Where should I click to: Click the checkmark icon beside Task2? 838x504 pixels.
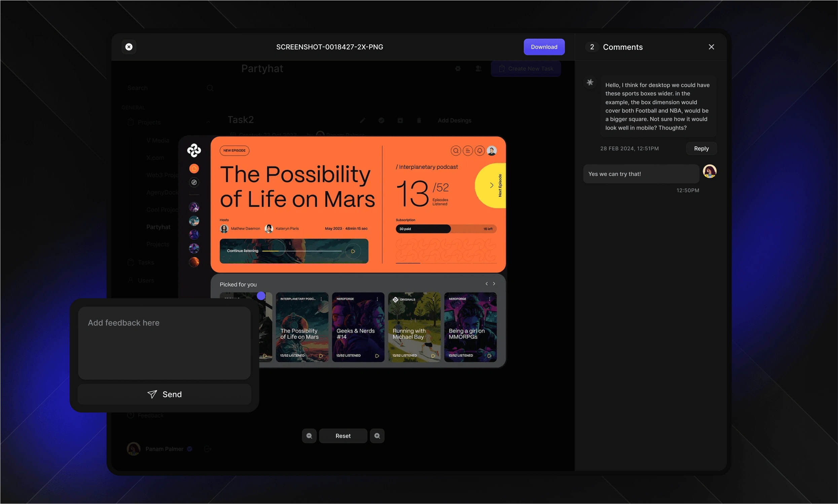coord(381,120)
